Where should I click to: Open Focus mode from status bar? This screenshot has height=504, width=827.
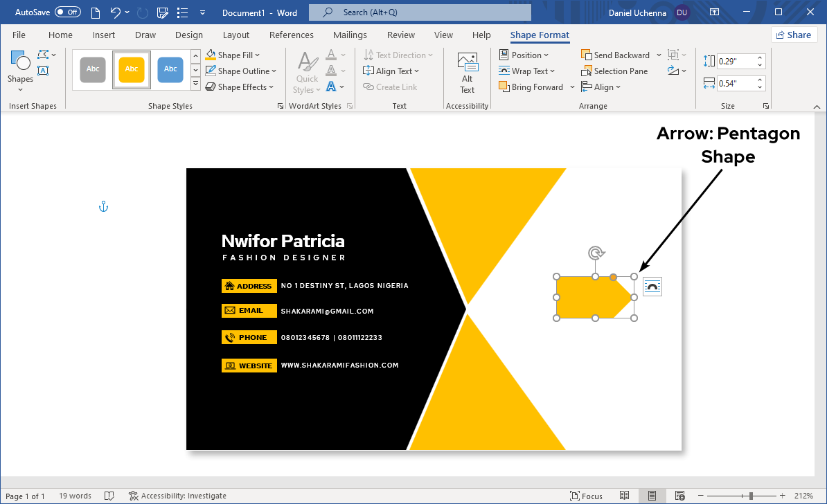586,496
